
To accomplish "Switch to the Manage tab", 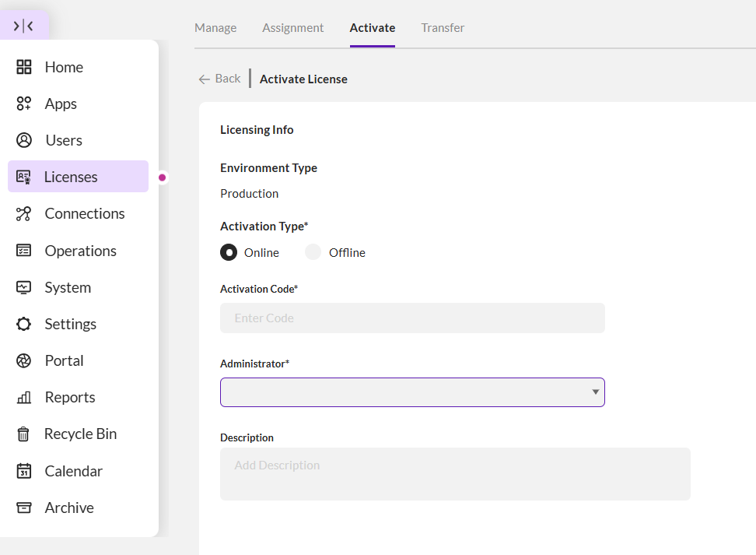I will point(215,27).
